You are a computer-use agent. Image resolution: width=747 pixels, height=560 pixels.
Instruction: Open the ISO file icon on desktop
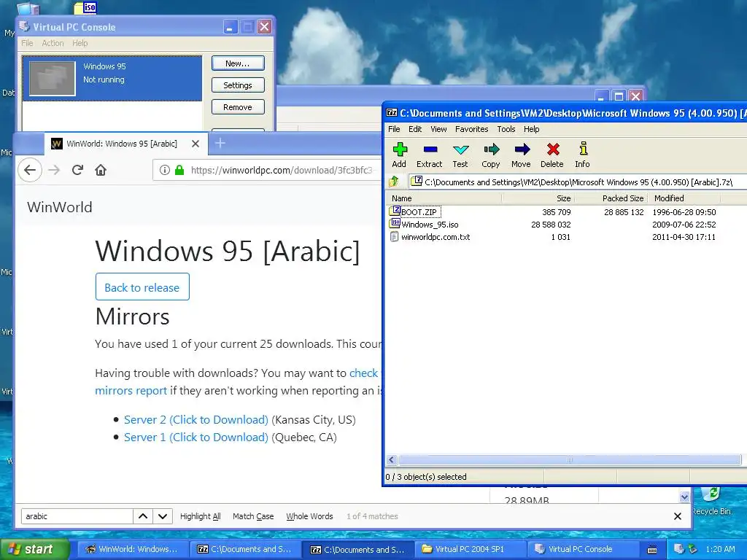click(x=86, y=7)
